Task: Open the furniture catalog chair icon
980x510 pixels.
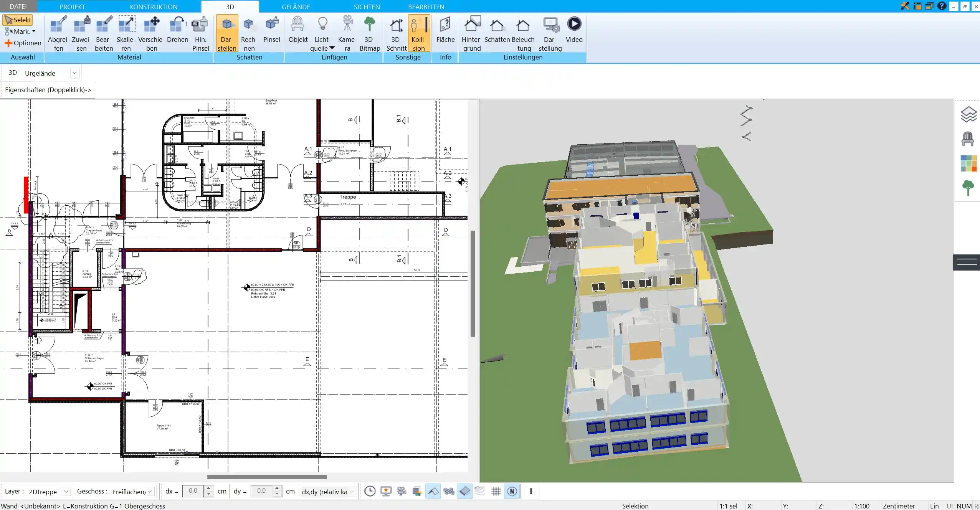Action: coord(968,139)
